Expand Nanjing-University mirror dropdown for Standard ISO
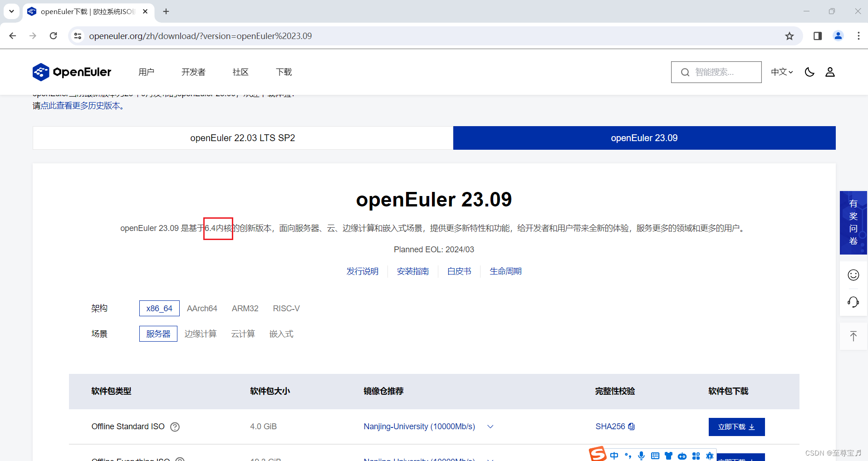 490,427
